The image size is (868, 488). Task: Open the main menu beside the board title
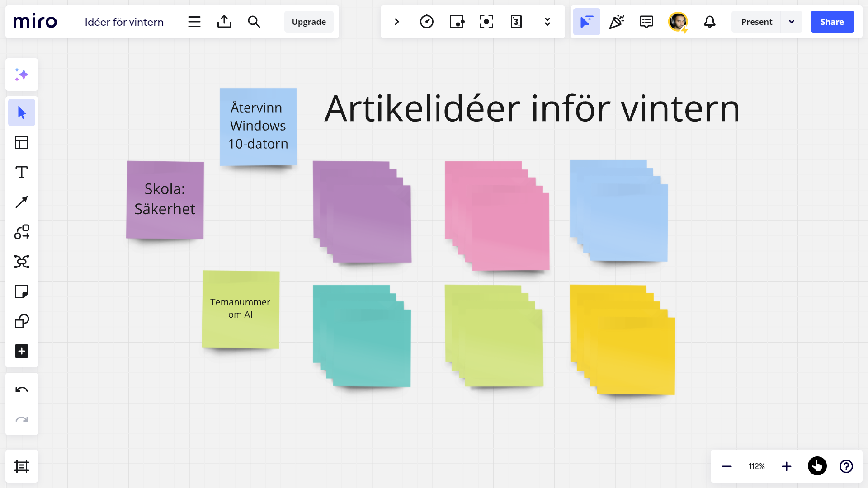click(194, 22)
